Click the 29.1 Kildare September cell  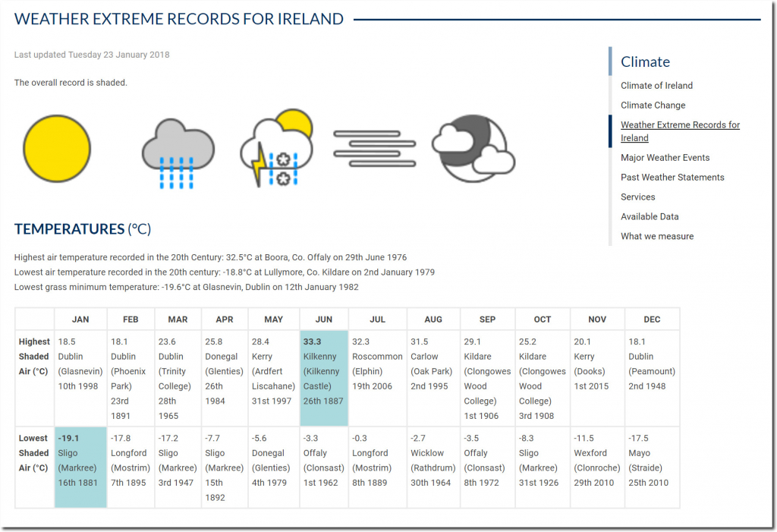488,378
